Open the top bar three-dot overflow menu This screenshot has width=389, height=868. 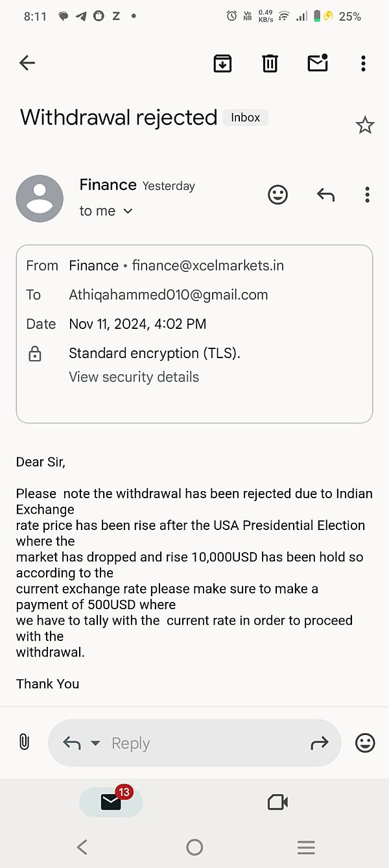click(363, 63)
